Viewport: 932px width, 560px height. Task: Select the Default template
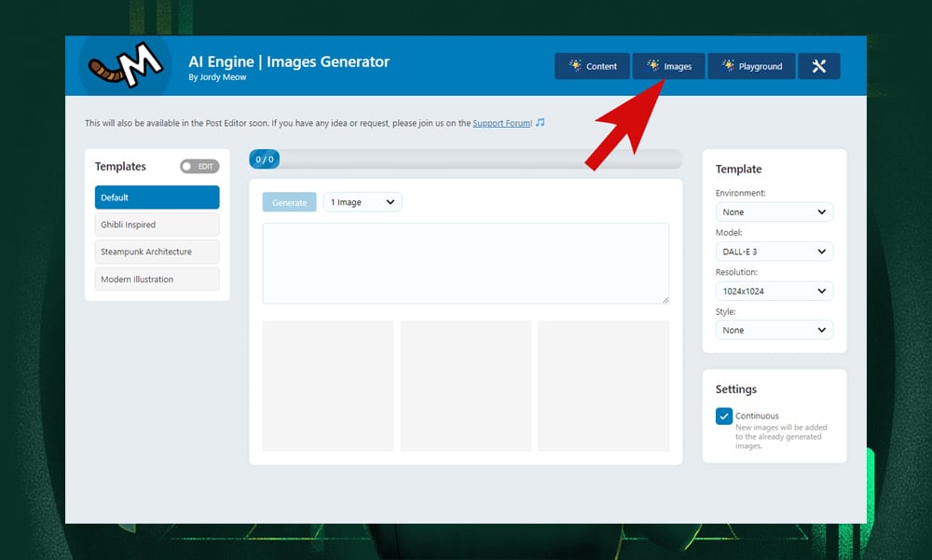157,198
